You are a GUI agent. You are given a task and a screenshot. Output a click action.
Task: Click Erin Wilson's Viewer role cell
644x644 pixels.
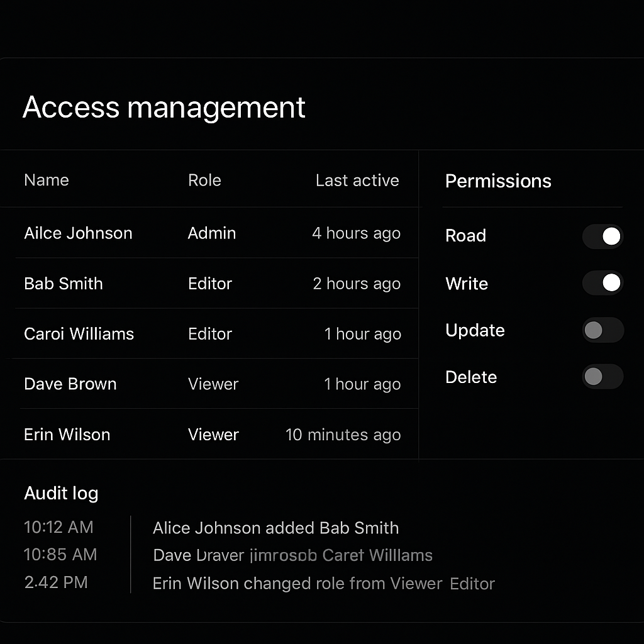[213, 435]
